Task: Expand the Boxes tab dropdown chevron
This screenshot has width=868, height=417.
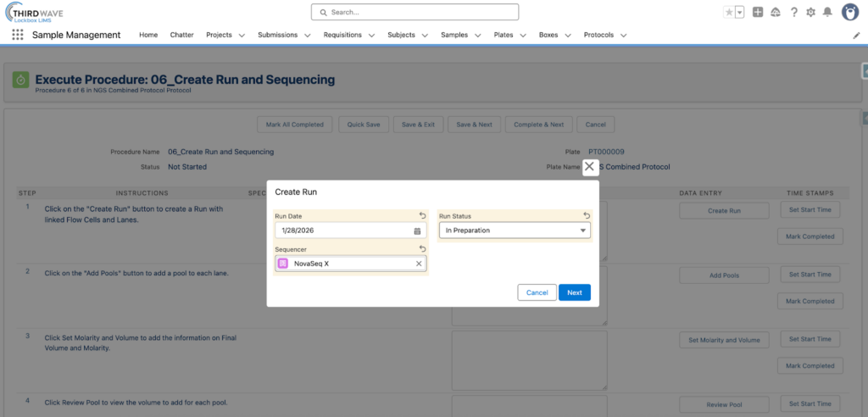Action: [568, 35]
